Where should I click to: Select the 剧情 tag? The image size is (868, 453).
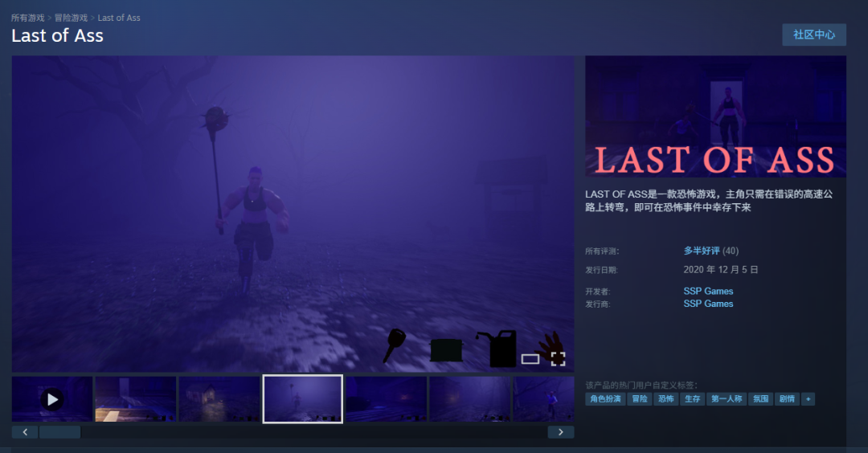coord(787,399)
